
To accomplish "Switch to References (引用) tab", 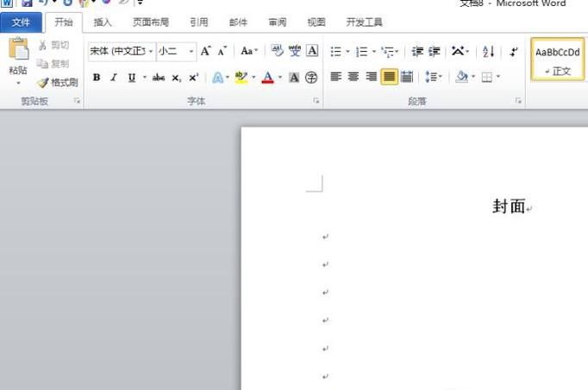I will coord(199,22).
